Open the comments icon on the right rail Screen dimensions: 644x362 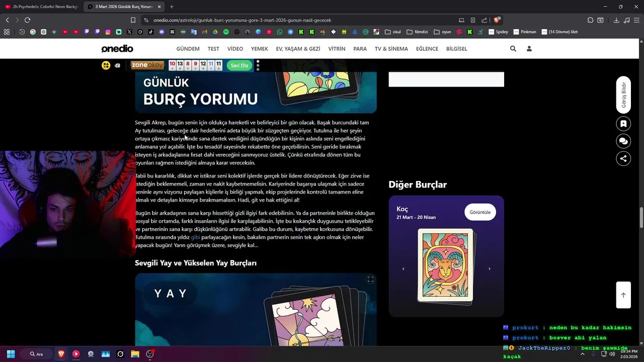[623, 141]
